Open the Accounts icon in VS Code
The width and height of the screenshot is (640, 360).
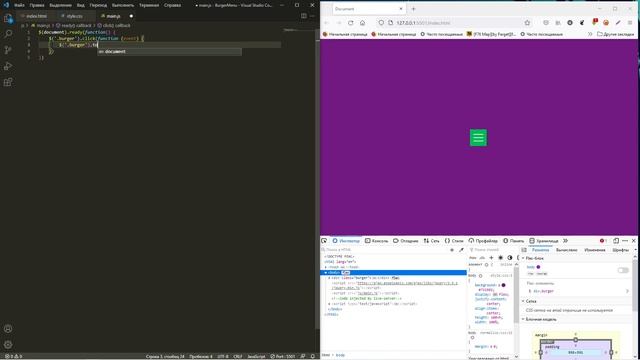tap(8, 329)
